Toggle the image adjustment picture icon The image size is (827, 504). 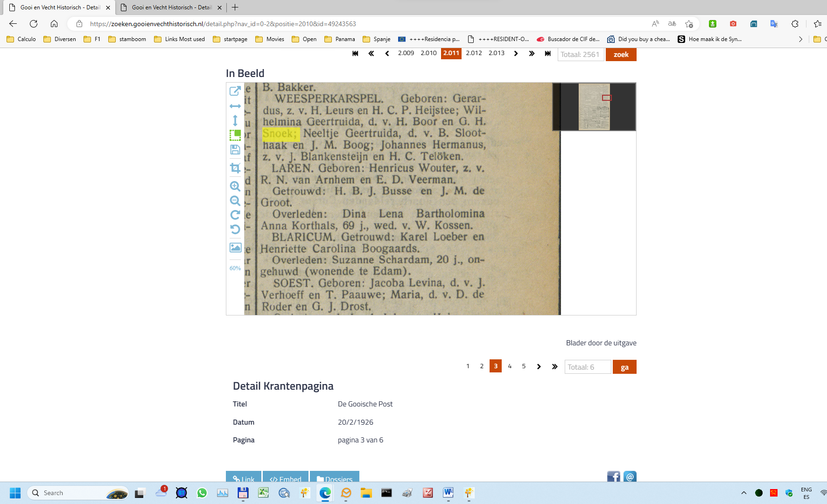click(x=235, y=247)
